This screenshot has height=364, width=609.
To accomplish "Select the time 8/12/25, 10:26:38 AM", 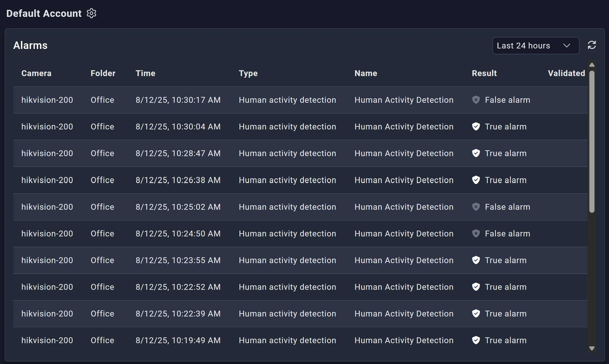I will (x=178, y=180).
